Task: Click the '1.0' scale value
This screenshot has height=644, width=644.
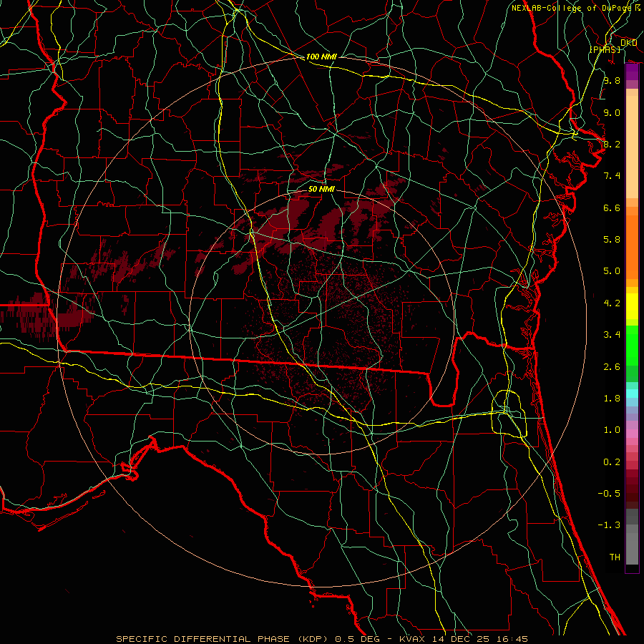Action: click(x=612, y=430)
